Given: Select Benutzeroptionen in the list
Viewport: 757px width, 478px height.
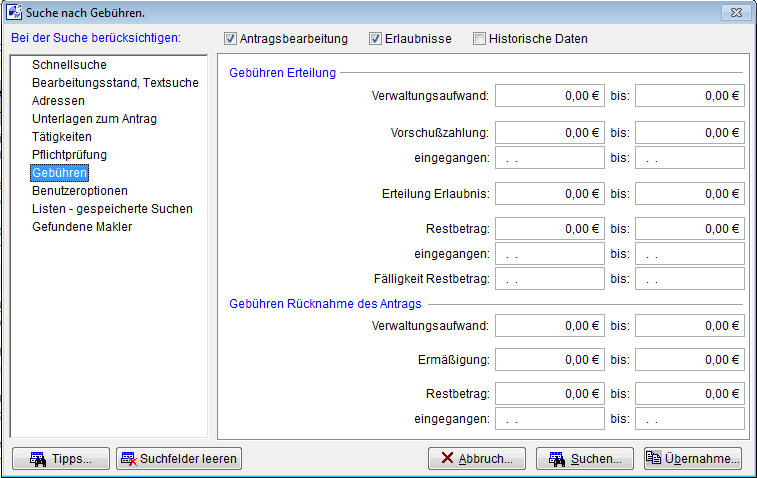Looking at the screenshot, I should (80, 190).
